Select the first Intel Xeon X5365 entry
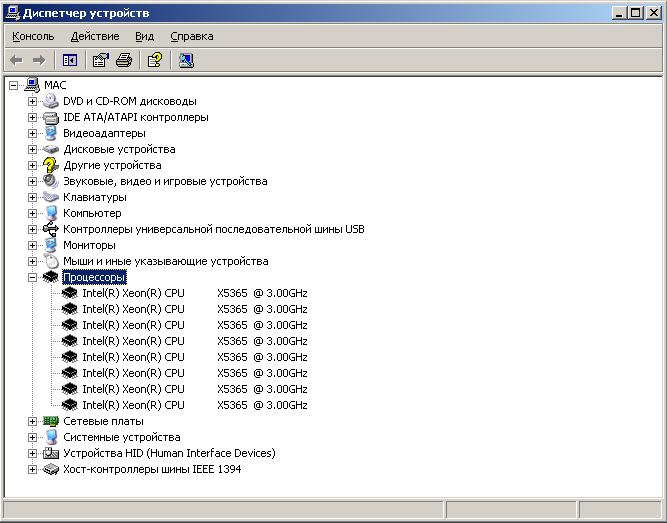667x523 pixels. click(x=195, y=293)
